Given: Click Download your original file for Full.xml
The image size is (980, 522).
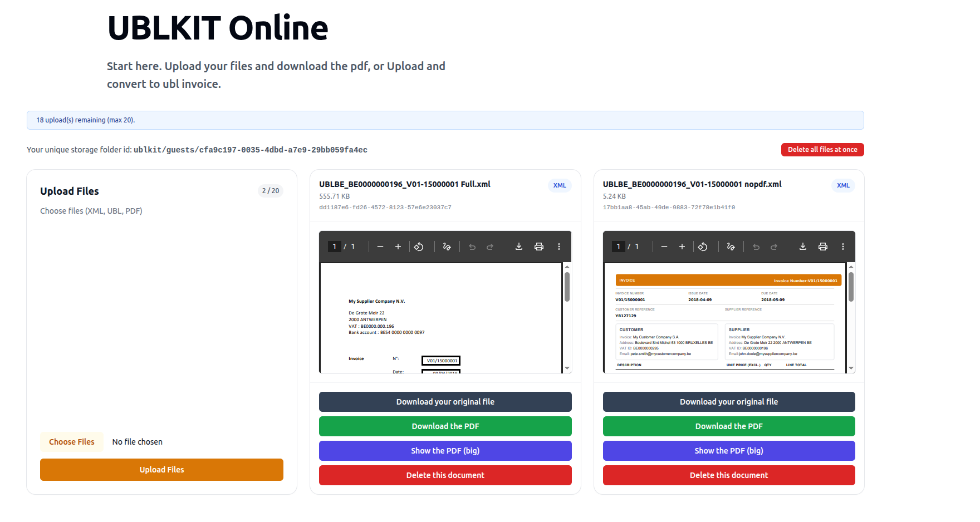Looking at the screenshot, I should point(445,401).
